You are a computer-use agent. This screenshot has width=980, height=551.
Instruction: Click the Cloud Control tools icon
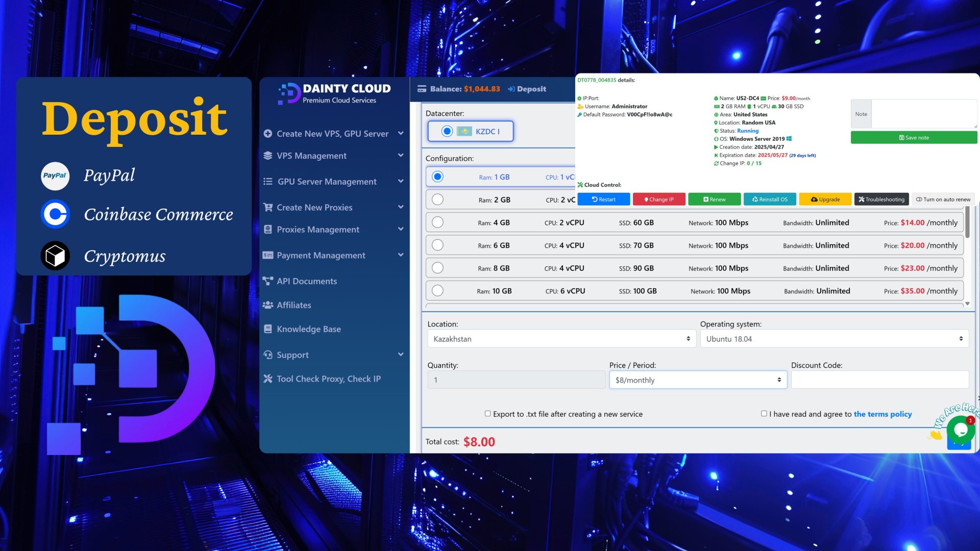[580, 185]
